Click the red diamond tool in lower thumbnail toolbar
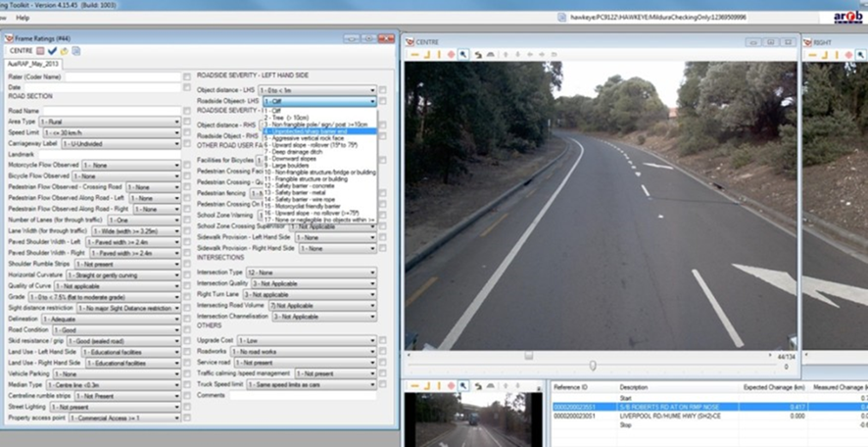Viewport: 868px width, 447px height. pos(452,385)
